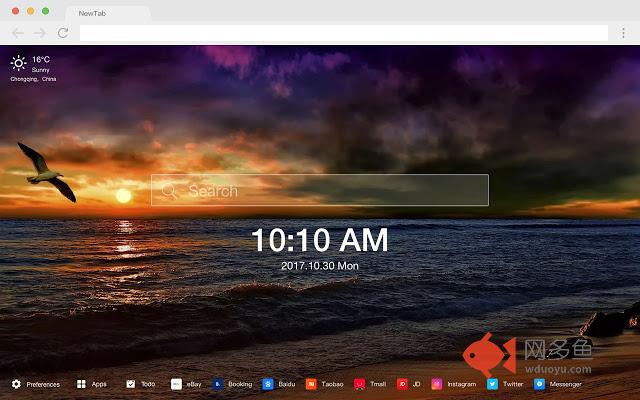Go back with browser back arrow
The height and width of the screenshot is (400, 640).
pos(17,33)
